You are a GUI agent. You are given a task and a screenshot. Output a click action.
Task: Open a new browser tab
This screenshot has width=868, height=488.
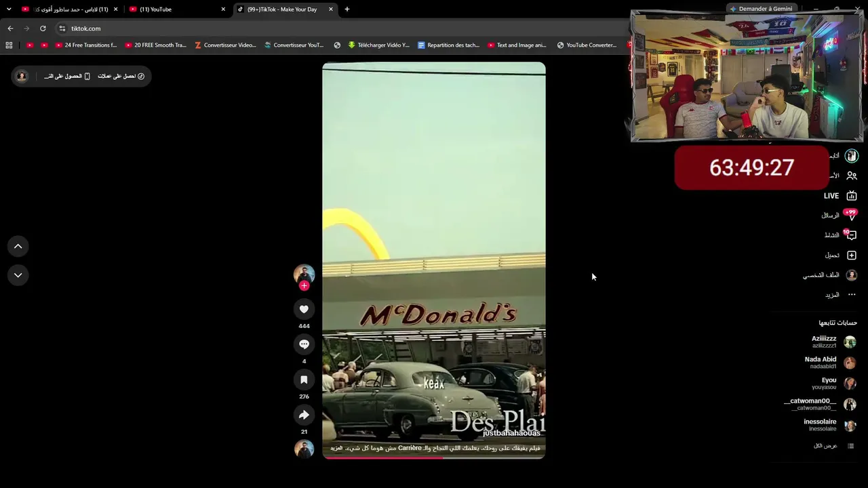[347, 9]
